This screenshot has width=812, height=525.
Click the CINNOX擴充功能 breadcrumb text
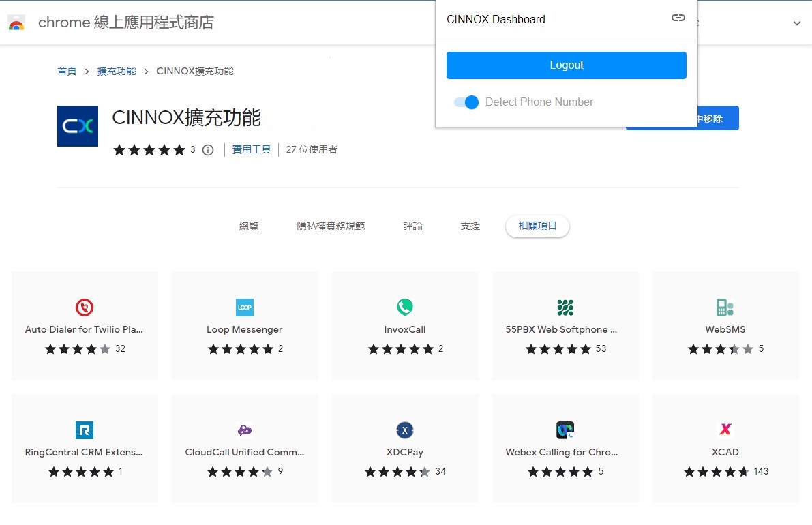click(x=195, y=71)
